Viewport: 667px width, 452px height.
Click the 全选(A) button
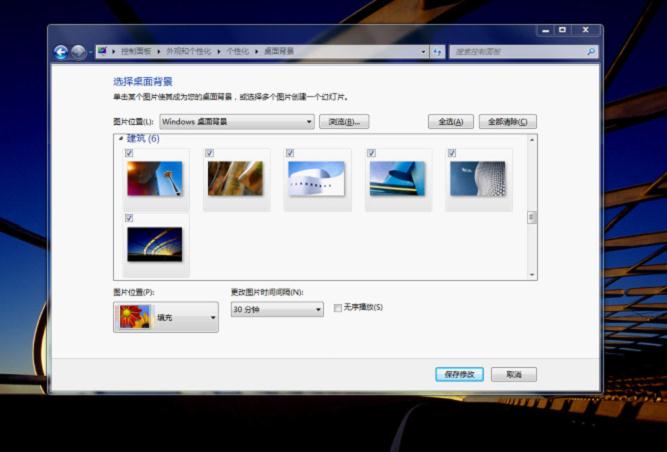coord(450,122)
